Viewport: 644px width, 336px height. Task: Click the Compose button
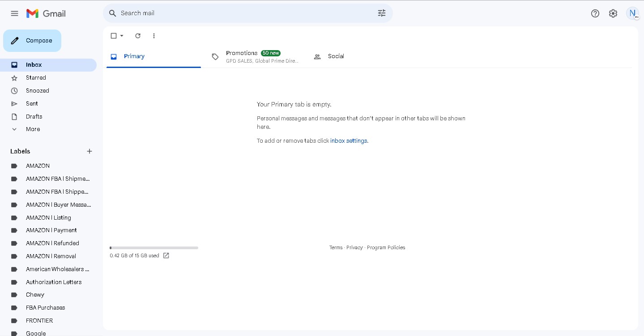(x=32, y=41)
